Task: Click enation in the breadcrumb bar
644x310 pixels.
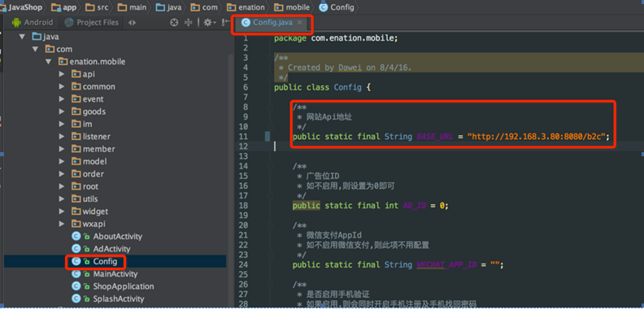Action: [x=246, y=7]
